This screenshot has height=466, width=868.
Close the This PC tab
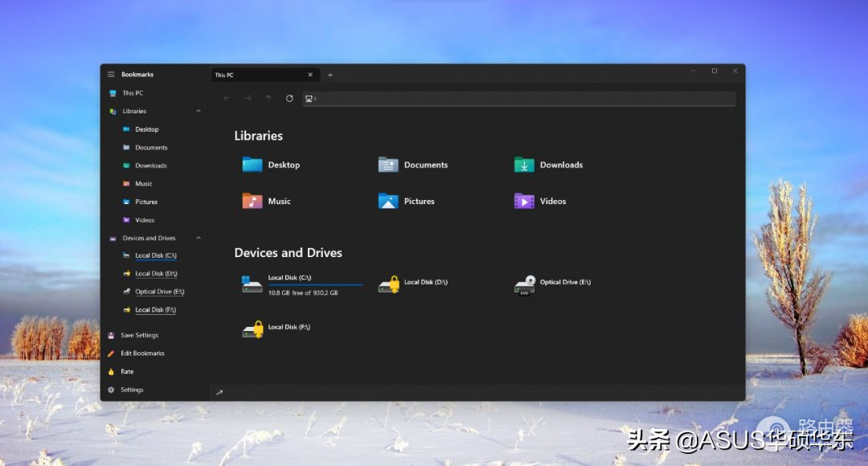pyautogui.click(x=310, y=75)
